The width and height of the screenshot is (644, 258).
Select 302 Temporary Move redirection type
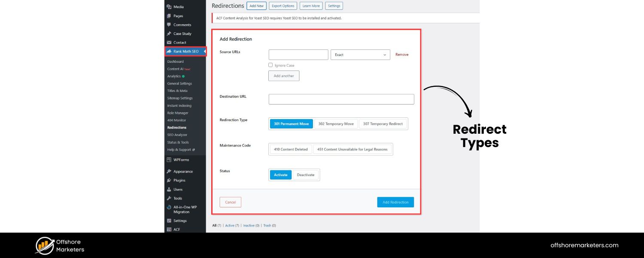336,124
